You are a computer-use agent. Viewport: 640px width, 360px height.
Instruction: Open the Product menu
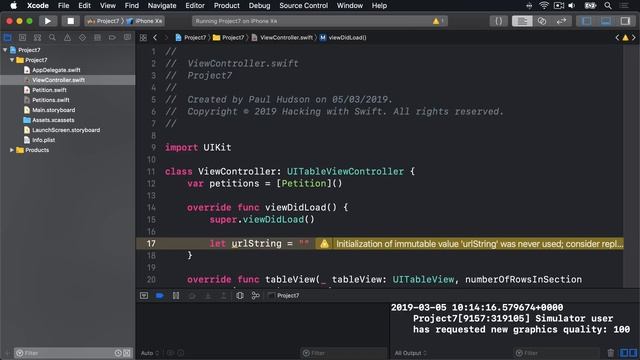point(227,6)
